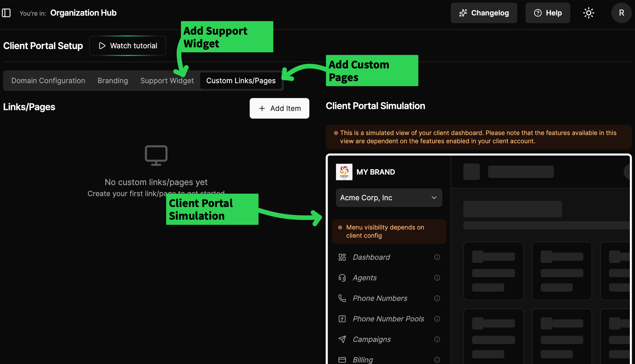Select the Support Widget tab
The height and width of the screenshot is (364, 635).
167,81
